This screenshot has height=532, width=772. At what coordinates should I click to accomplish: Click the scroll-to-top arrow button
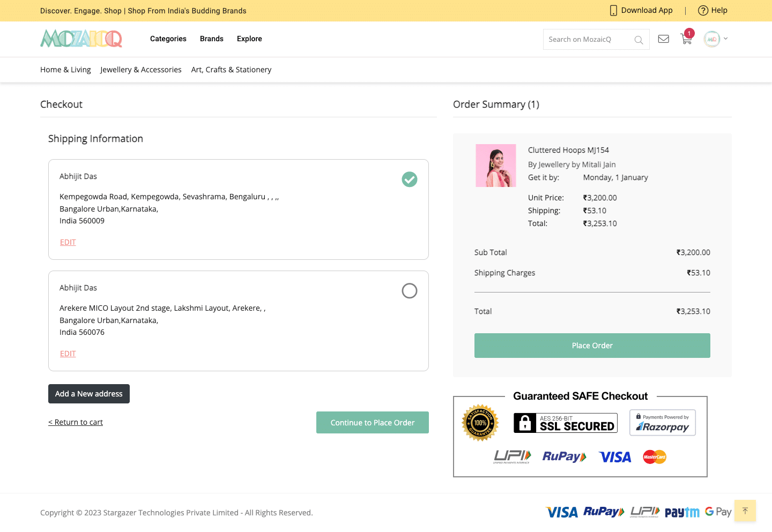[745, 511]
